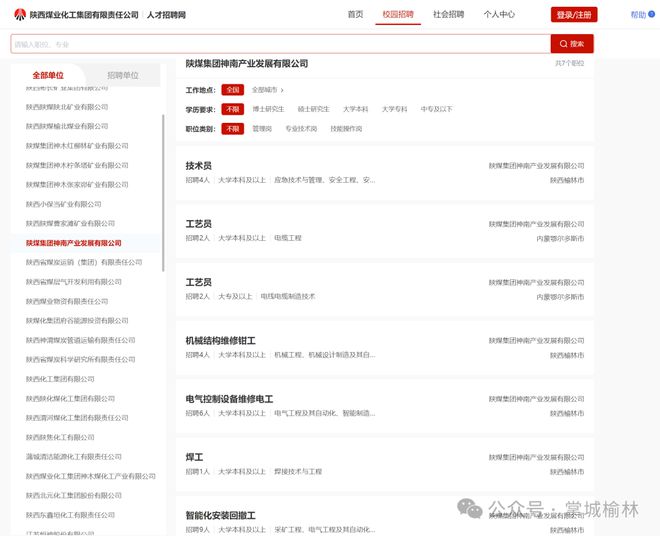Screen dimensions: 660x536
Task: Open the 个人中心 menu item
Action: [499, 14]
